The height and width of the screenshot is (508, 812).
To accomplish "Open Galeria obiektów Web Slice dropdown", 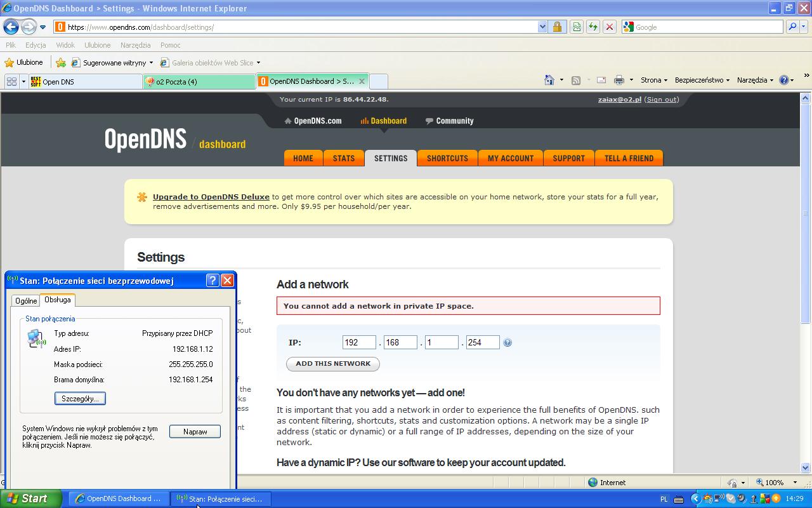I will (211, 62).
